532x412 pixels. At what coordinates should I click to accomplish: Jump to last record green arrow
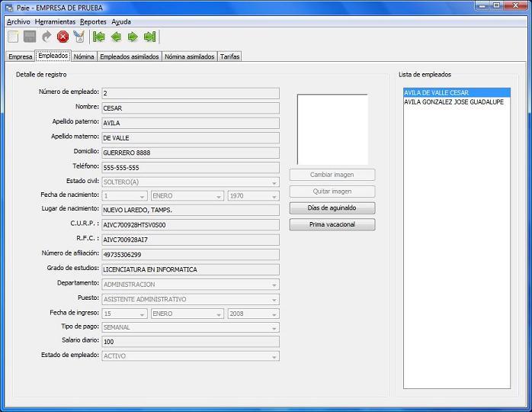[149, 37]
